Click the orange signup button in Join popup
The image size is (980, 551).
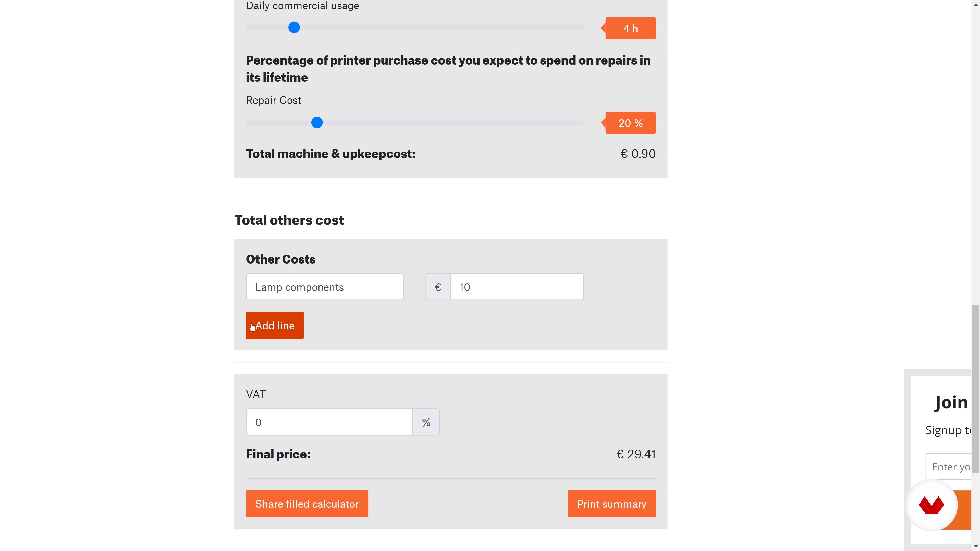pyautogui.click(x=962, y=510)
